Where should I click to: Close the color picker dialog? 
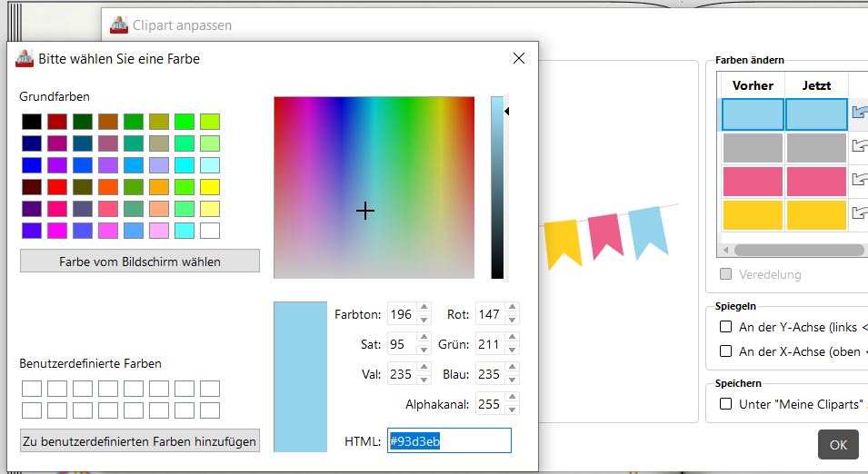click(x=519, y=59)
